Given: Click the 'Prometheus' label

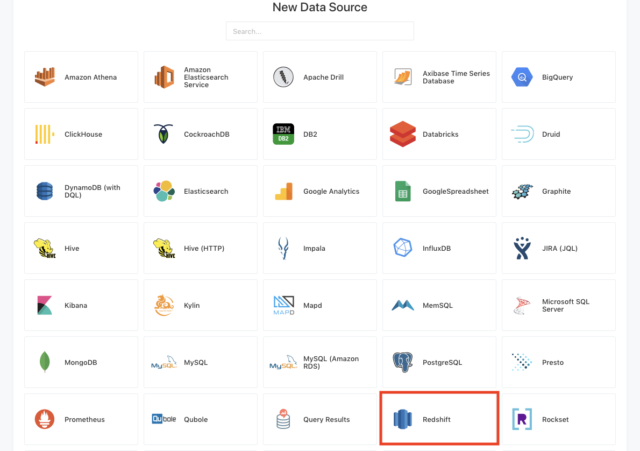Looking at the screenshot, I should pos(84,419).
